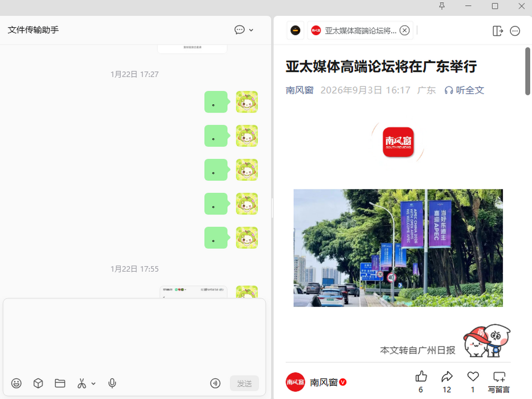This screenshot has height=399, width=532.
Task: Start voice input with microphone icon
Action: point(112,383)
